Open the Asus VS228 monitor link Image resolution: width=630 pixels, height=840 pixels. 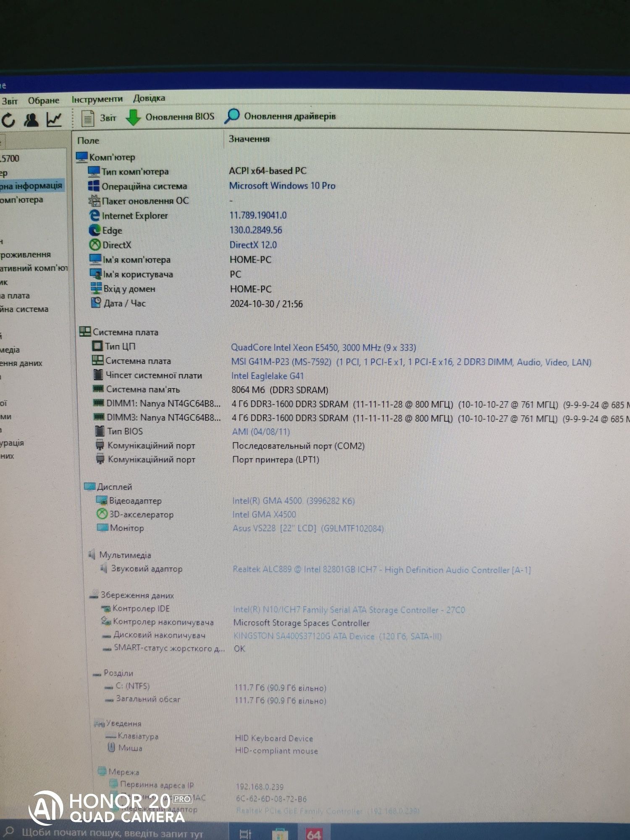click(308, 528)
